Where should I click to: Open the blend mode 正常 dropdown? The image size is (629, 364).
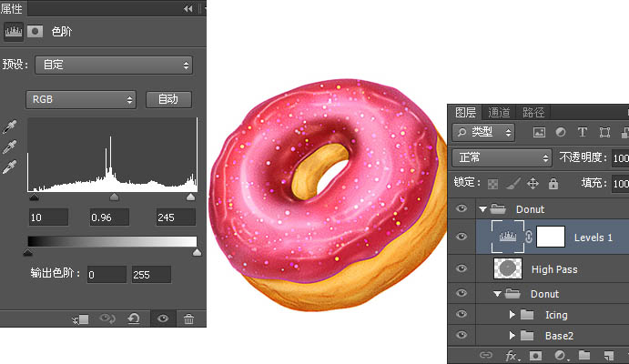(502, 157)
